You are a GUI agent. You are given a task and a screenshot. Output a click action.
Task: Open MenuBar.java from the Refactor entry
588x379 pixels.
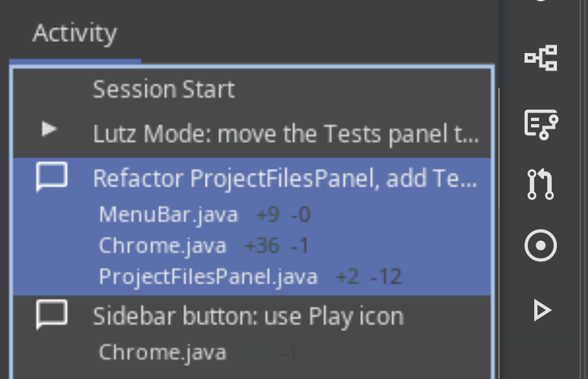pos(168,214)
